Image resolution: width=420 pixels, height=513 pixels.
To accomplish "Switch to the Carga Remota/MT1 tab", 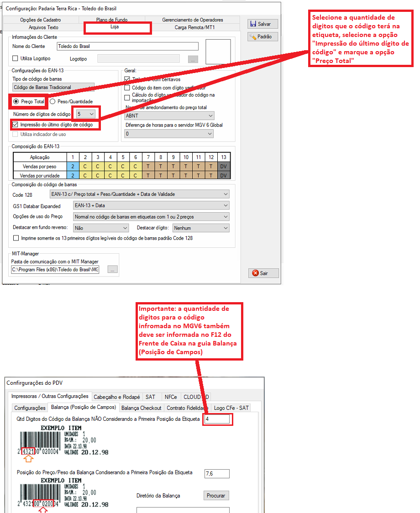I will pyautogui.click(x=194, y=27).
